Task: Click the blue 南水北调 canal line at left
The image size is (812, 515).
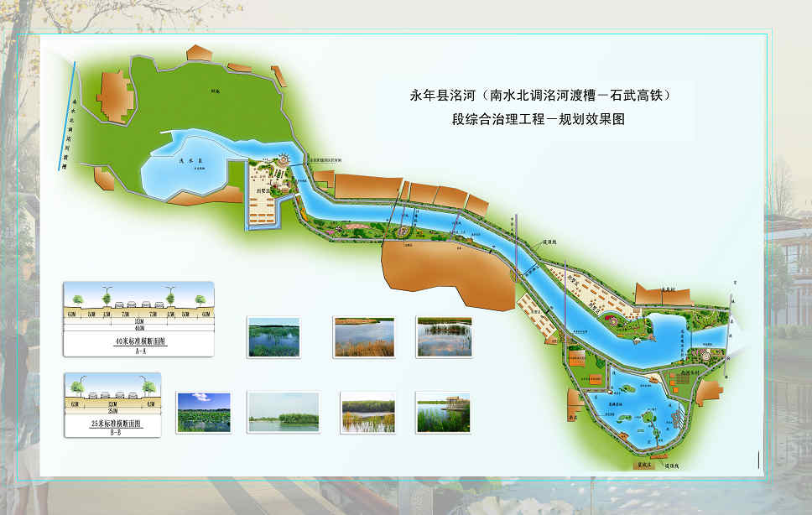Action: [72, 117]
